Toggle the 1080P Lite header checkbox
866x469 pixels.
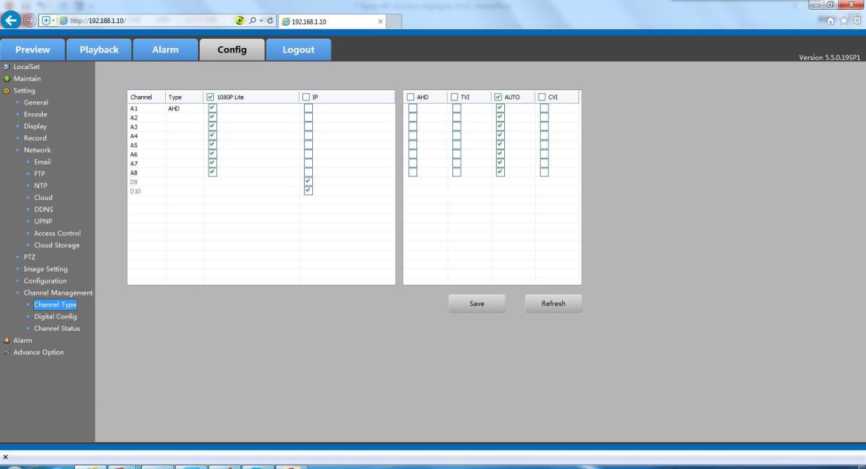[x=210, y=97]
